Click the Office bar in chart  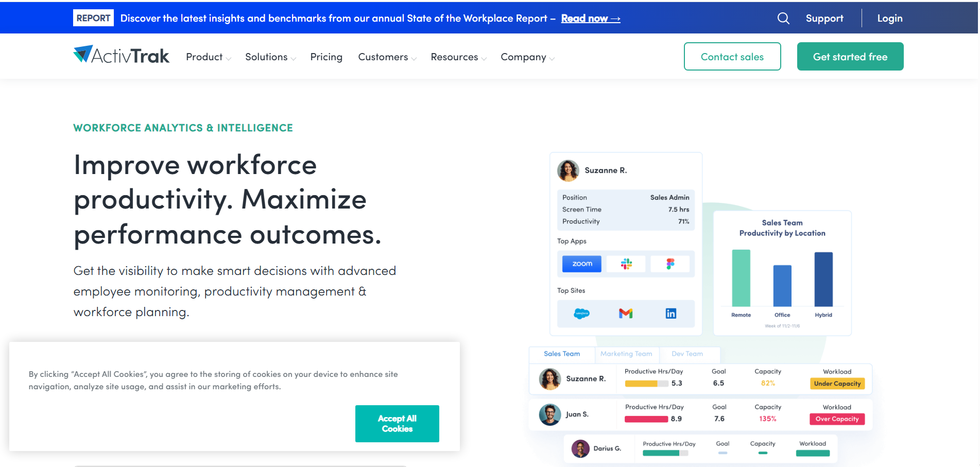[x=782, y=286]
